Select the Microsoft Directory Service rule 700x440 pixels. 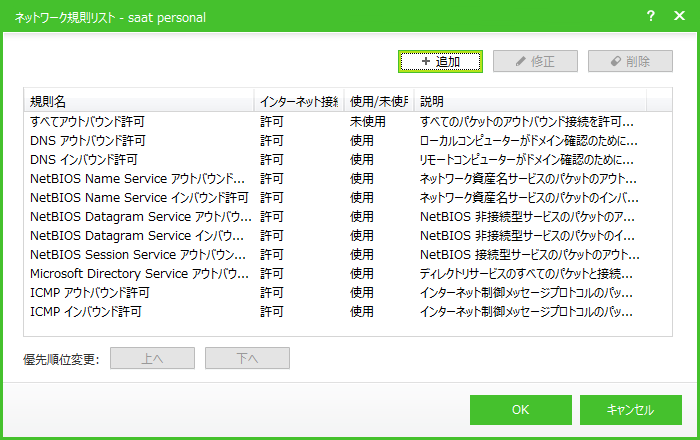click(348, 273)
